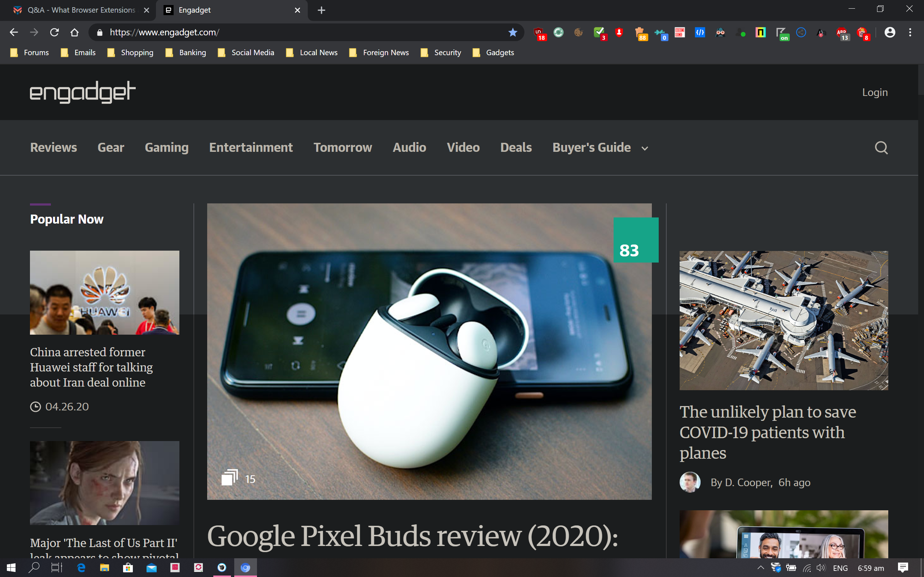Click the bookmark star in address bar
The image size is (924, 577).
click(513, 32)
